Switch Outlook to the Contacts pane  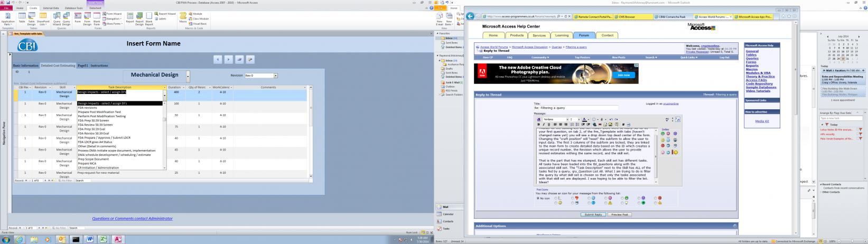click(448, 221)
